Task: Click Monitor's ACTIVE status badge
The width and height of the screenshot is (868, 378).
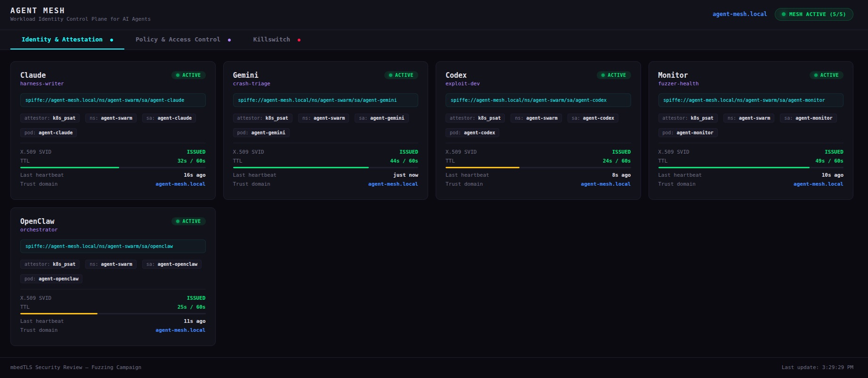Action: (827, 75)
